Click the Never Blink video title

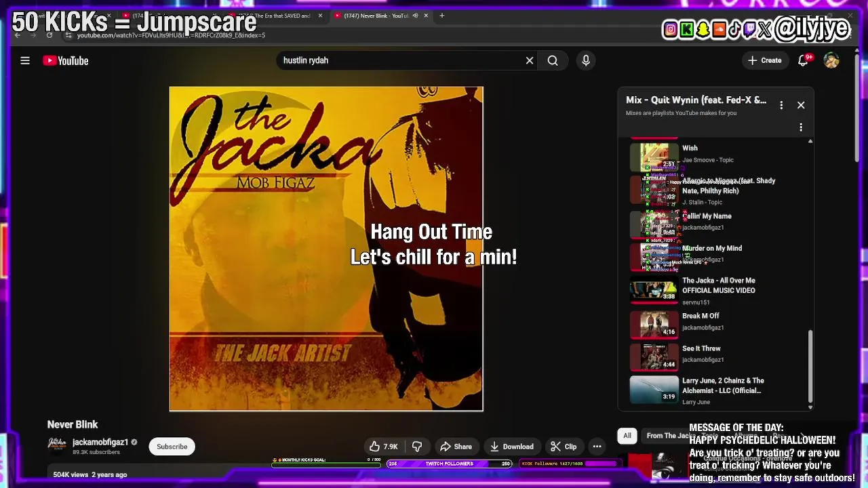pos(73,424)
